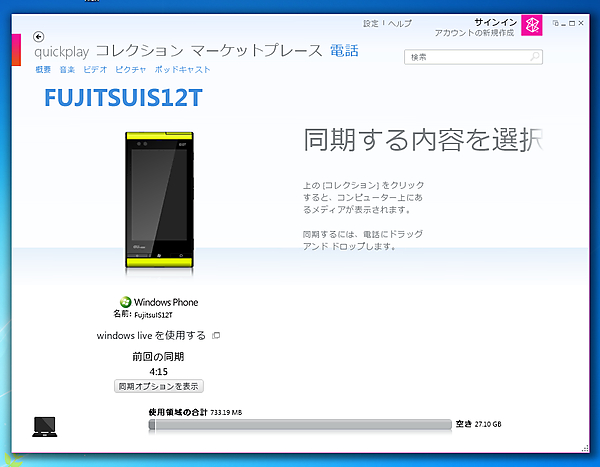Open the コレクション section
Image resolution: width=600 pixels, height=467 pixels.
[140, 51]
